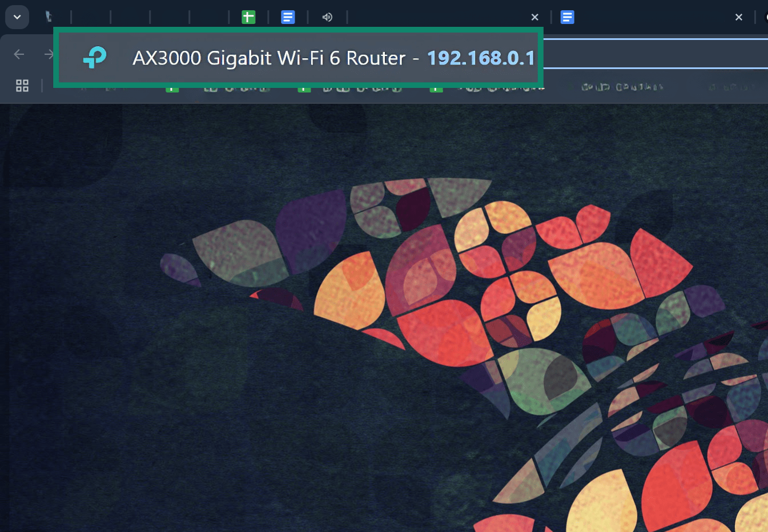Click the back navigation arrow
The image size is (768, 532).
18,54
